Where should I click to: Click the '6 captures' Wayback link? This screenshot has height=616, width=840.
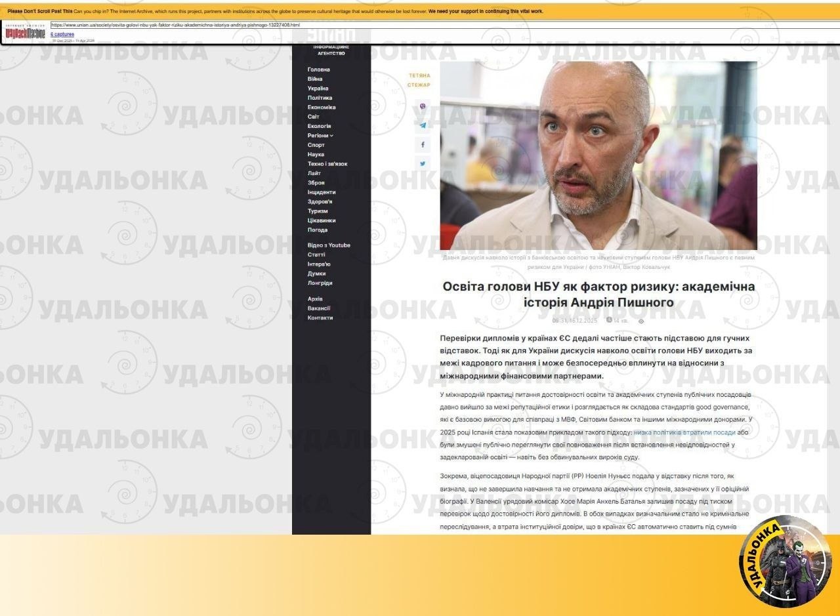[62, 34]
